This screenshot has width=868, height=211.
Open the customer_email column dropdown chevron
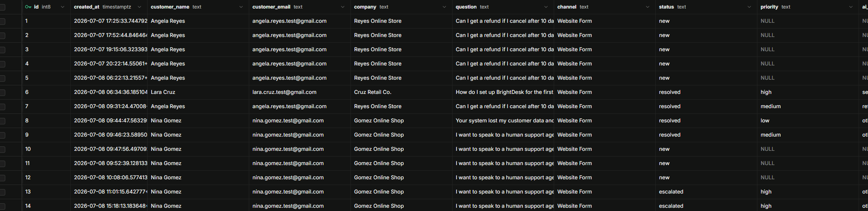pos(343,7)
